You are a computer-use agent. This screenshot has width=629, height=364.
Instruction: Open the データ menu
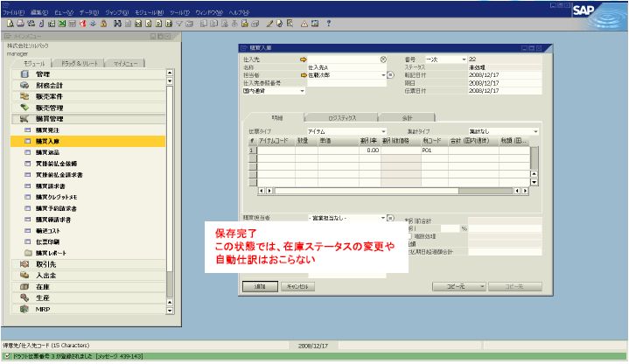click(88, 12)
